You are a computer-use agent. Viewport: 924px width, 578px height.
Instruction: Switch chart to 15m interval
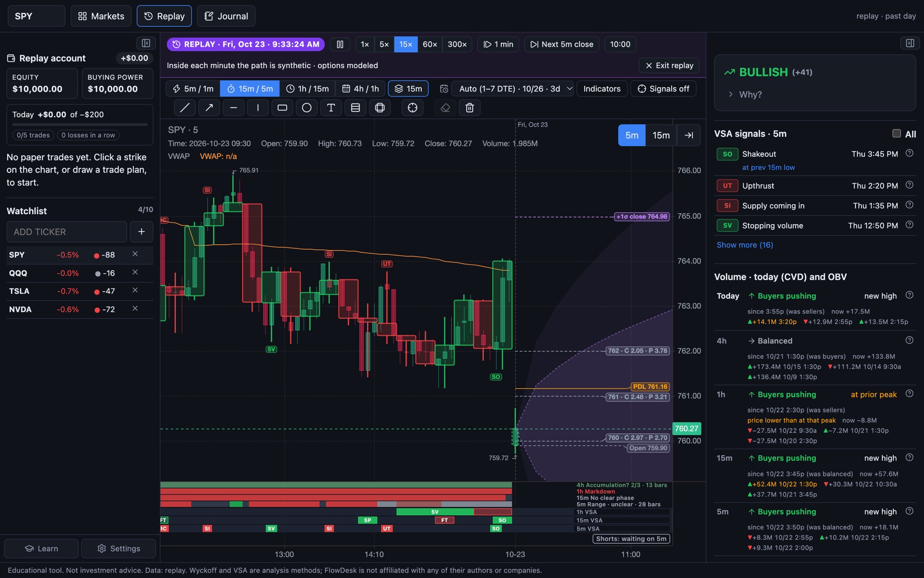point(661,135)
